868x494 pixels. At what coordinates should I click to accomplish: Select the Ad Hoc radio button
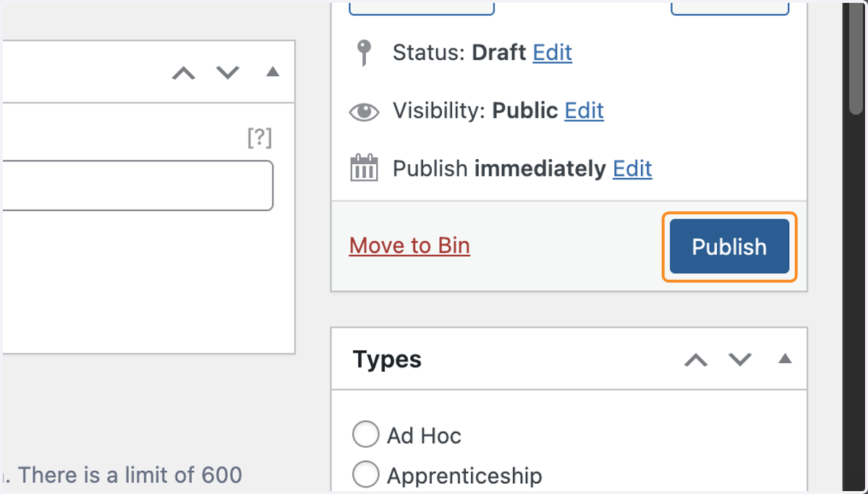(365, 435)
